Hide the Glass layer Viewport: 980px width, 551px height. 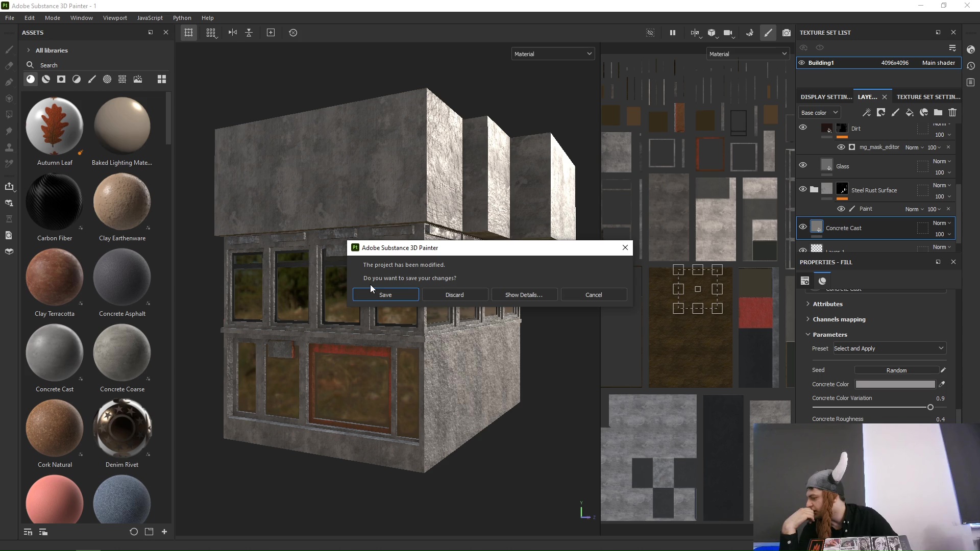pos(803,165)
